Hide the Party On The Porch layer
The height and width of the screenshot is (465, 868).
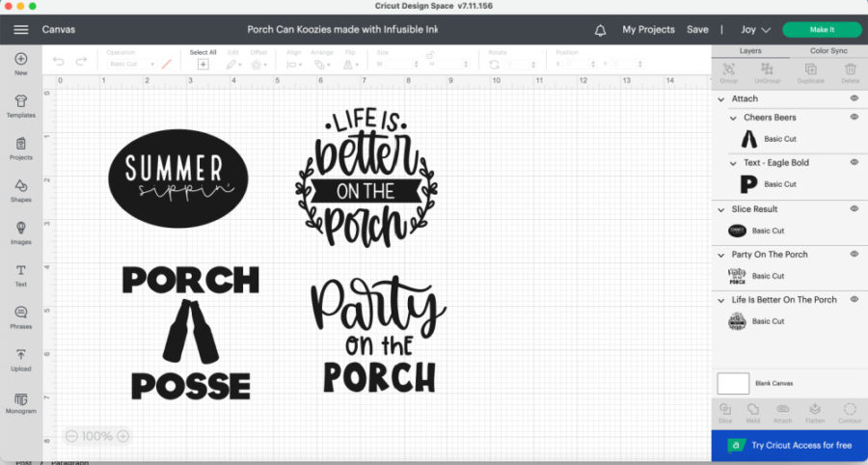click(x=854, y=255)
